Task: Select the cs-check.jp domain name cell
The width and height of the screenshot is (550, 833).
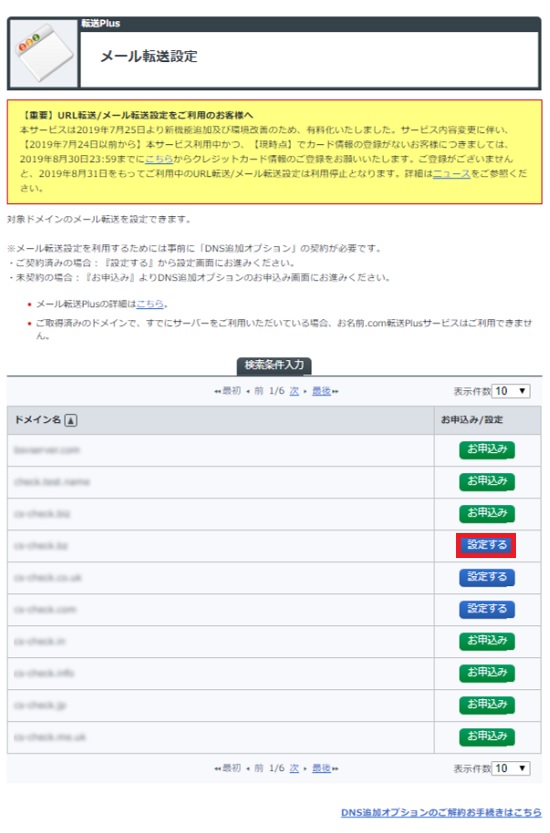Action: click(x=221, y=705)
